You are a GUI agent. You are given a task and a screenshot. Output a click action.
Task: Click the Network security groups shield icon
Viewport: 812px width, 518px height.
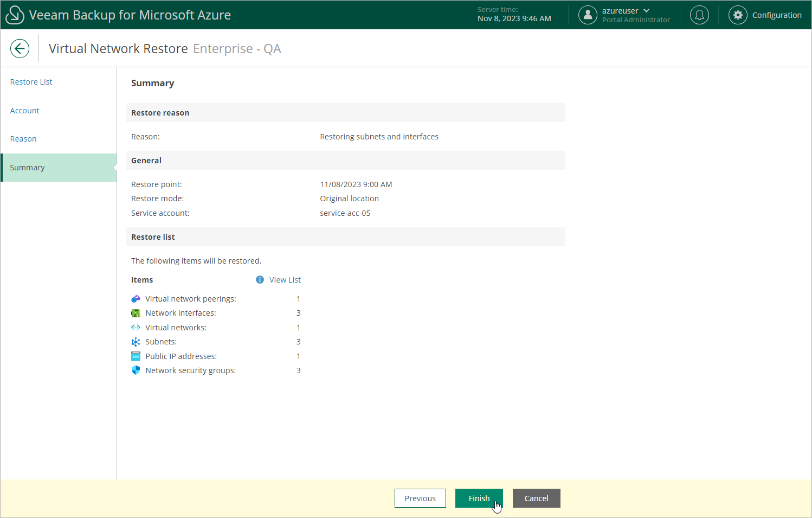point(136,370)
